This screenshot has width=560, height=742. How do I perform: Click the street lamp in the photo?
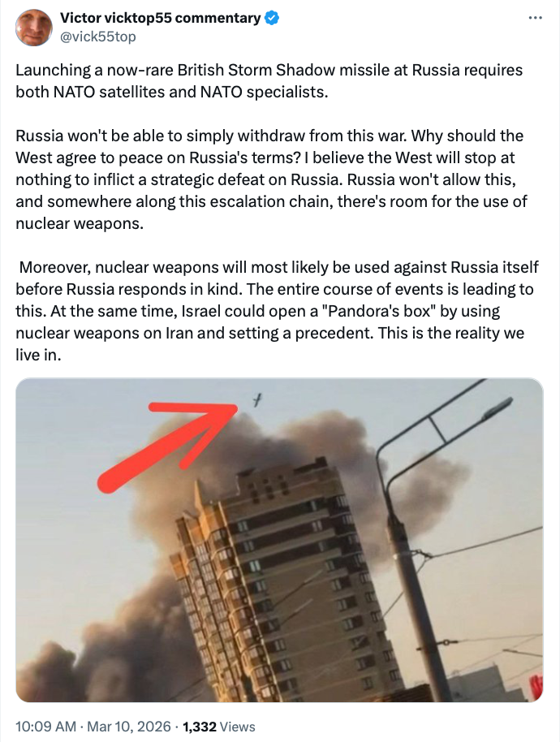[x=496, y=409]
